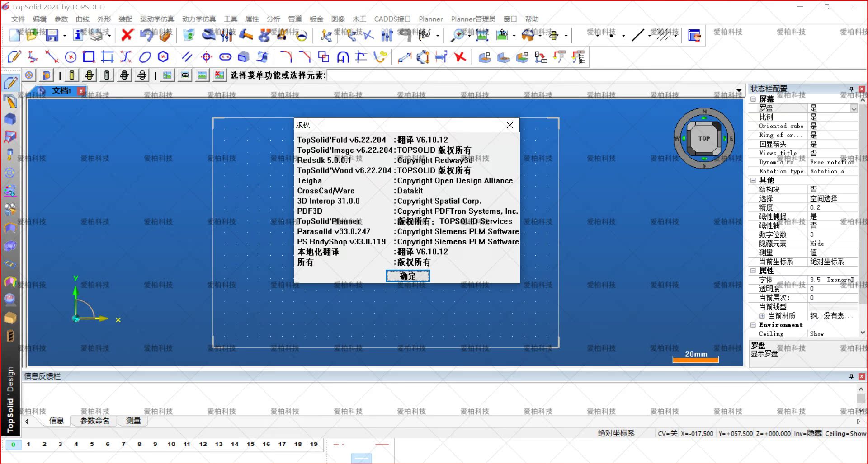Viewport: 868px width, 464px height.
Task: Open the dropdown arrow beside the save icon
Action: point(65,35)
